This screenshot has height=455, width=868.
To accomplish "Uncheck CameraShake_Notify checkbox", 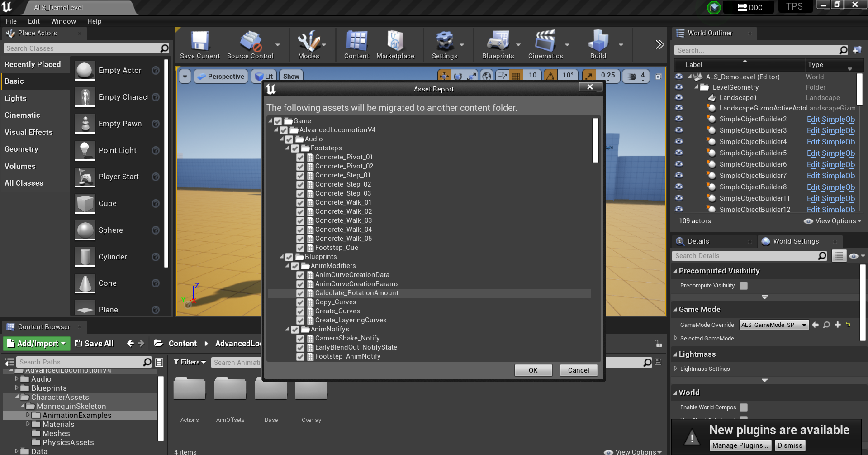I will point(300,339).
